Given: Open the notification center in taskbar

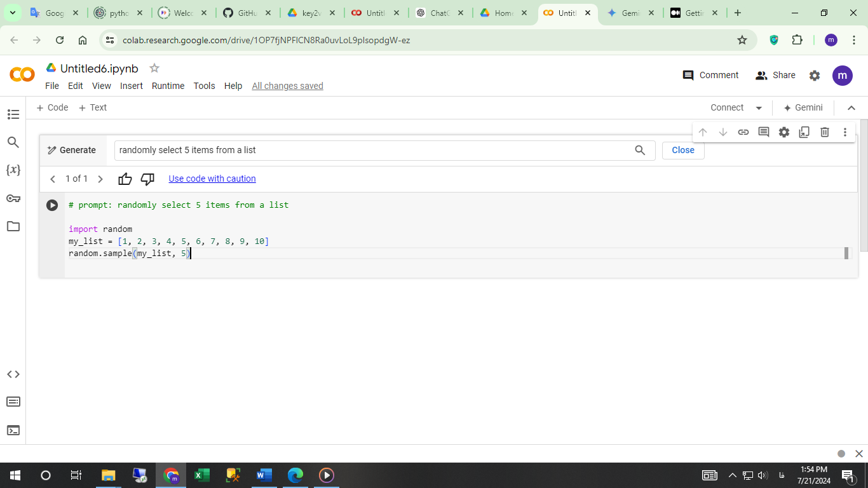Looking at the screenshot, I should [848, 475].
